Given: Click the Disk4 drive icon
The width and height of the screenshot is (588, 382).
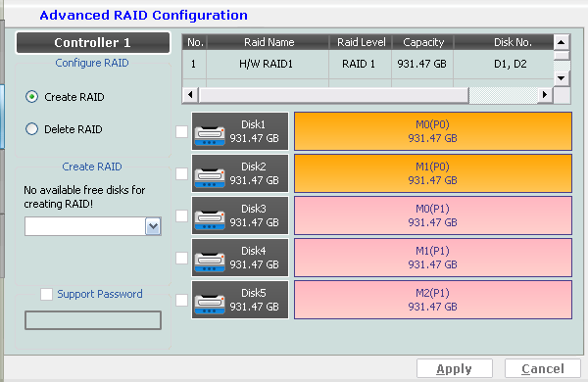Looking at the screenshot, I should point(210,263).
